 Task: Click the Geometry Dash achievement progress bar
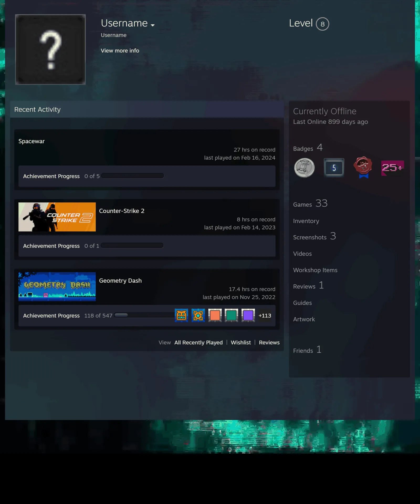(x=145, y=315)
